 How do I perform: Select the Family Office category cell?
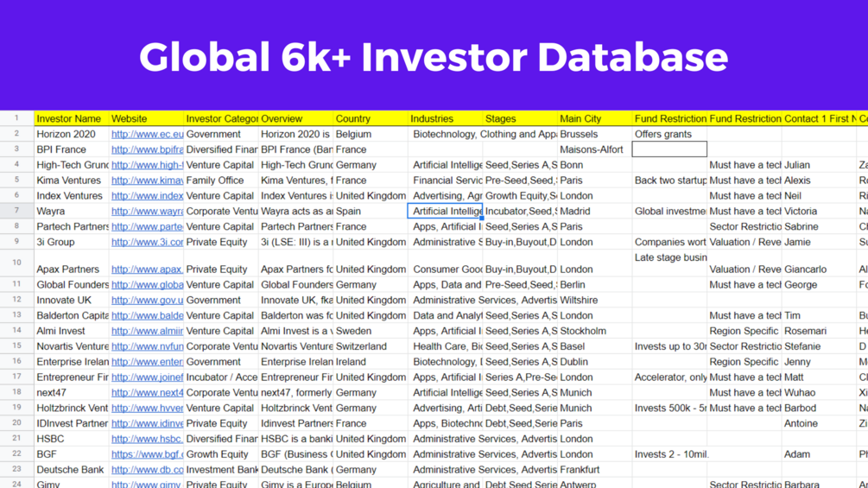click(221, 181)
